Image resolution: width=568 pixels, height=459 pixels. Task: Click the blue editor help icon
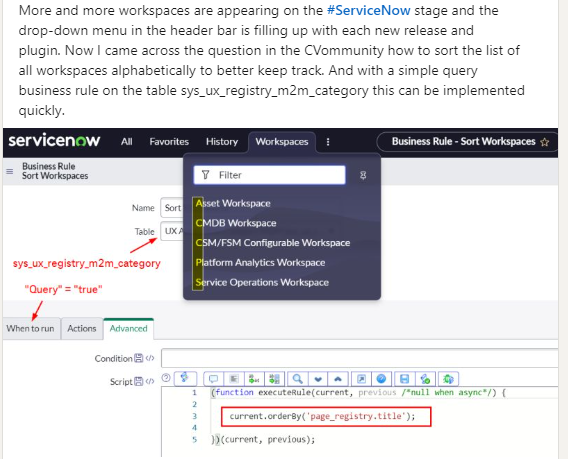(381, 379)
